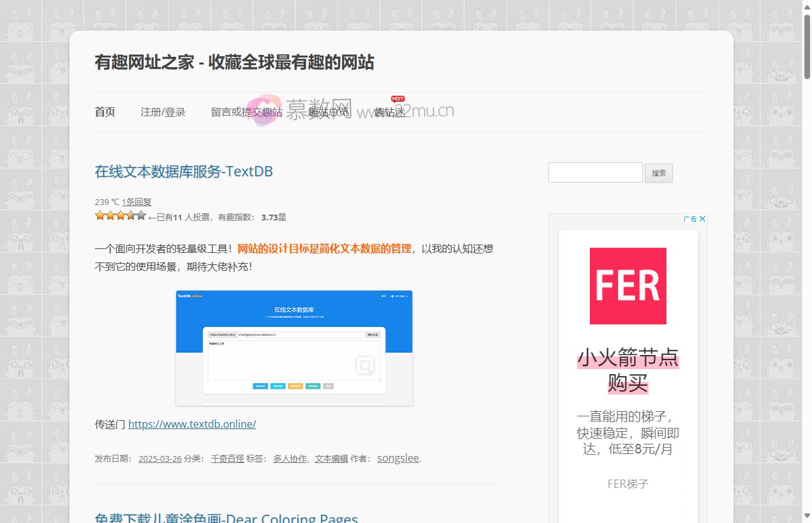Click the search text input box
This screenshot has height=523, width=812.
point(595,172)
